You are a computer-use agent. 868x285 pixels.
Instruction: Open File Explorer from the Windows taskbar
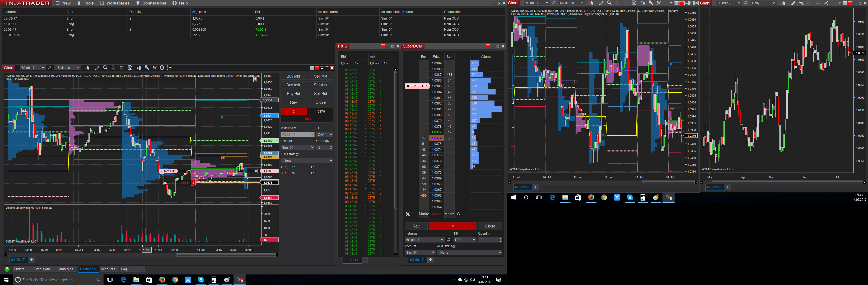coord(136,280)
